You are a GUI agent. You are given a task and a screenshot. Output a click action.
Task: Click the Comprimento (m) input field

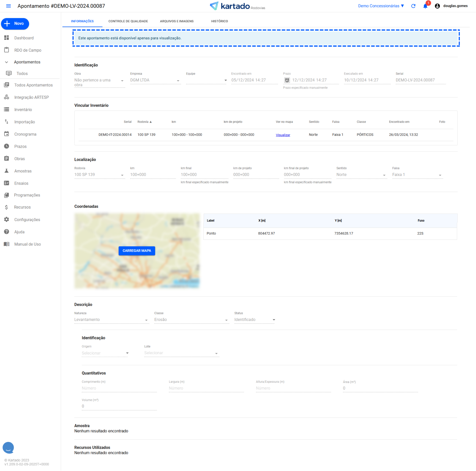(119, 388)
